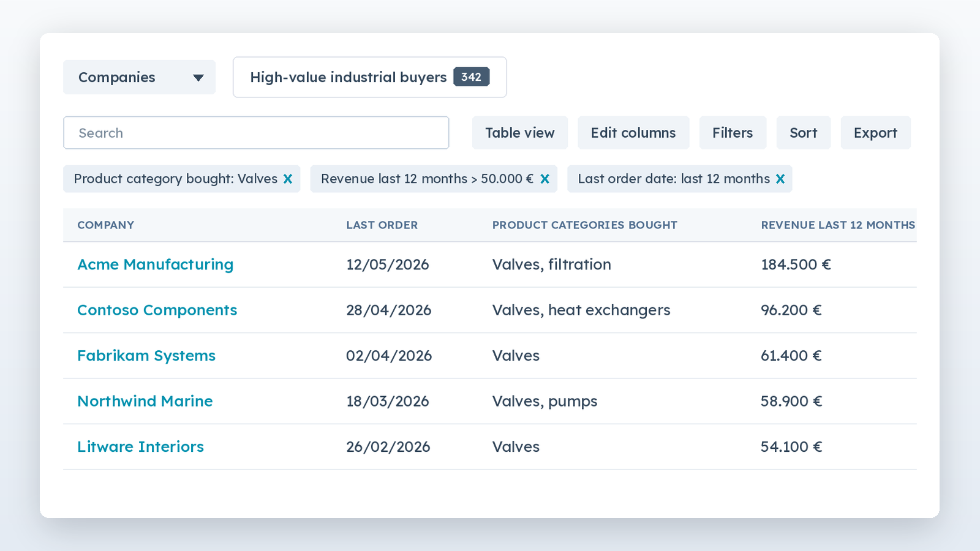
Task: Click the Valves, heat exchangers cell
Action: click(581, 310)
